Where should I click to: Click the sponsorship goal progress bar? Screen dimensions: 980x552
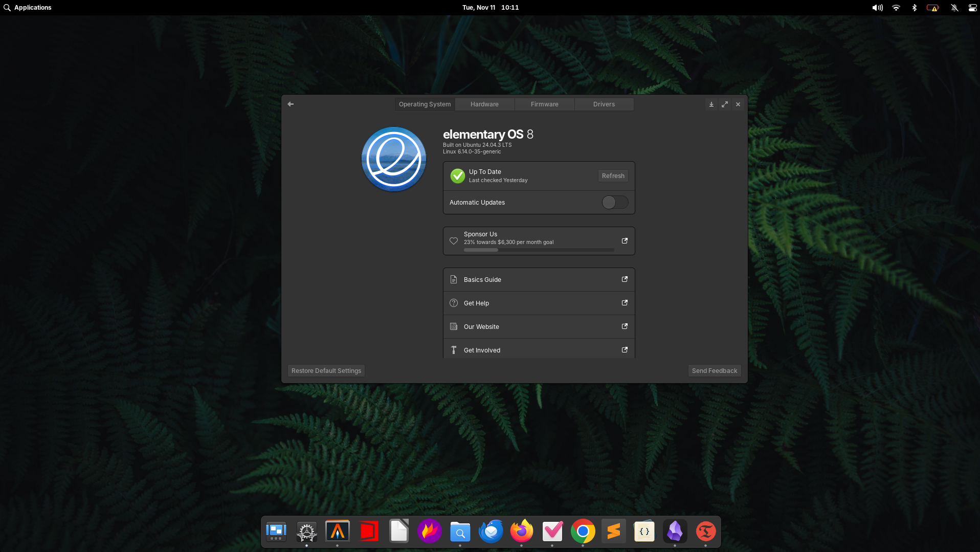pos(539,250)
